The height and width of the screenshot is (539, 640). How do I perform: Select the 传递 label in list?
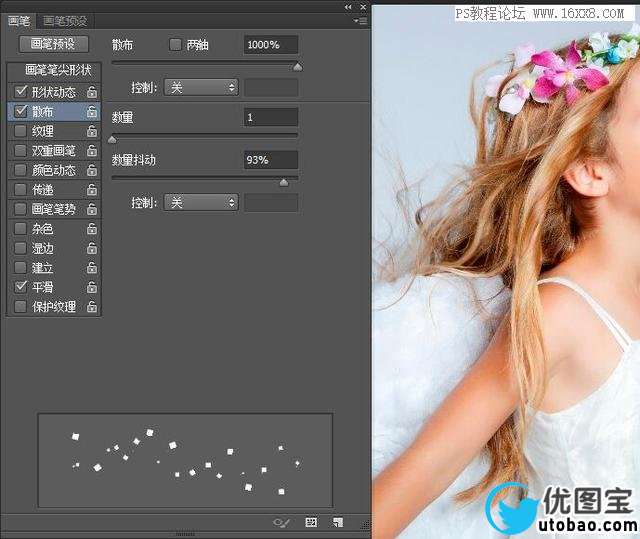(x=42, y=190)
